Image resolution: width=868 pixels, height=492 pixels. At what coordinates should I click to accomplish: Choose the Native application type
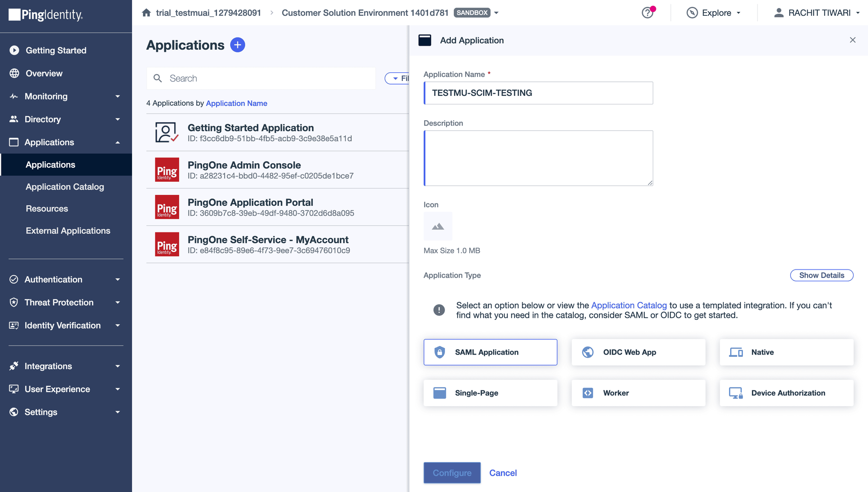(786, 352)
